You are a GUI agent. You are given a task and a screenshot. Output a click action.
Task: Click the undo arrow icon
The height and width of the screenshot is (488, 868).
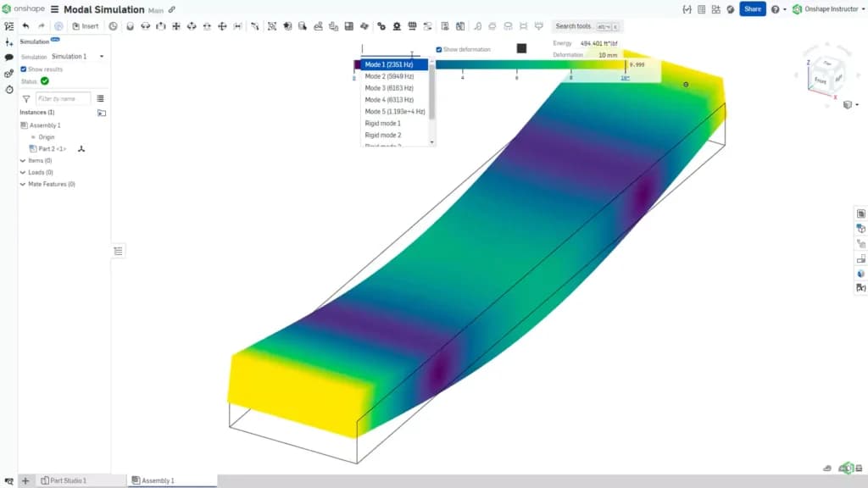pyautogui.click(x=26, y=26)
